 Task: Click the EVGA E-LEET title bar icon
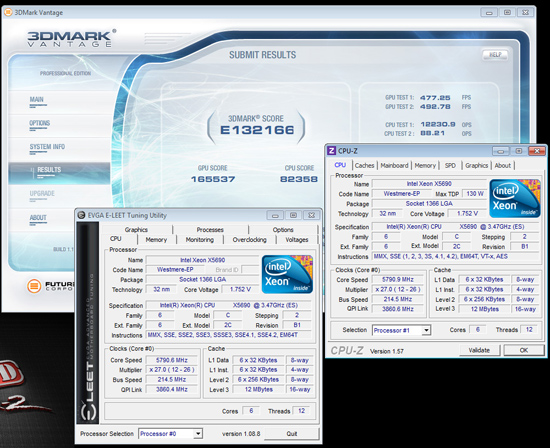81,215
